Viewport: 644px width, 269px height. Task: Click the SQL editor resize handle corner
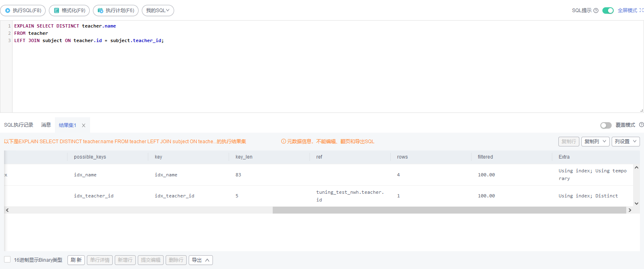(641, 110)
